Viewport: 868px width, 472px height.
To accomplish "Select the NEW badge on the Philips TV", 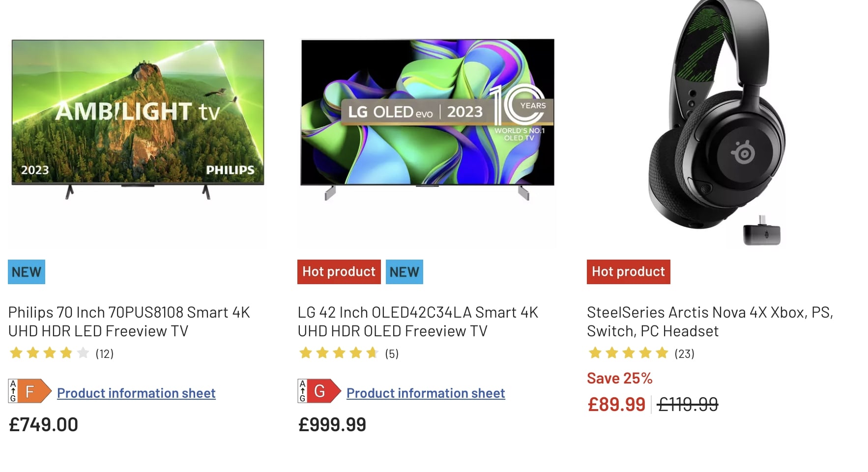I will click(x=26, y=271).
